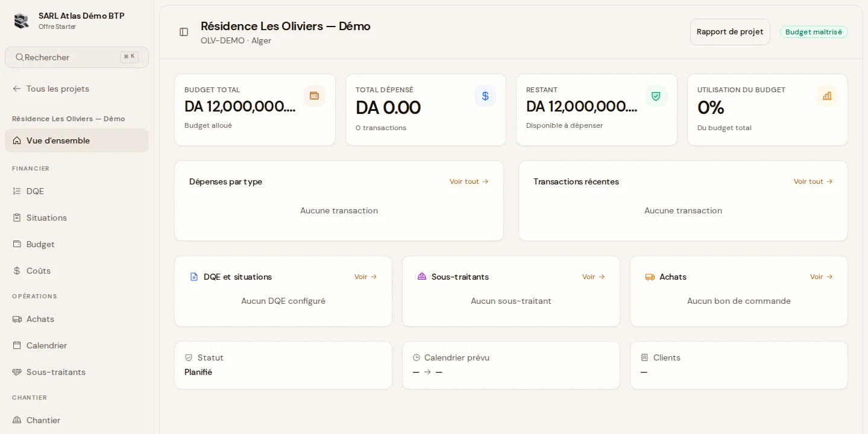This screenshot has height=434, width=868.
Task: Click the DA 0.00 total dépensé value
Action: [x=388, y=107]
